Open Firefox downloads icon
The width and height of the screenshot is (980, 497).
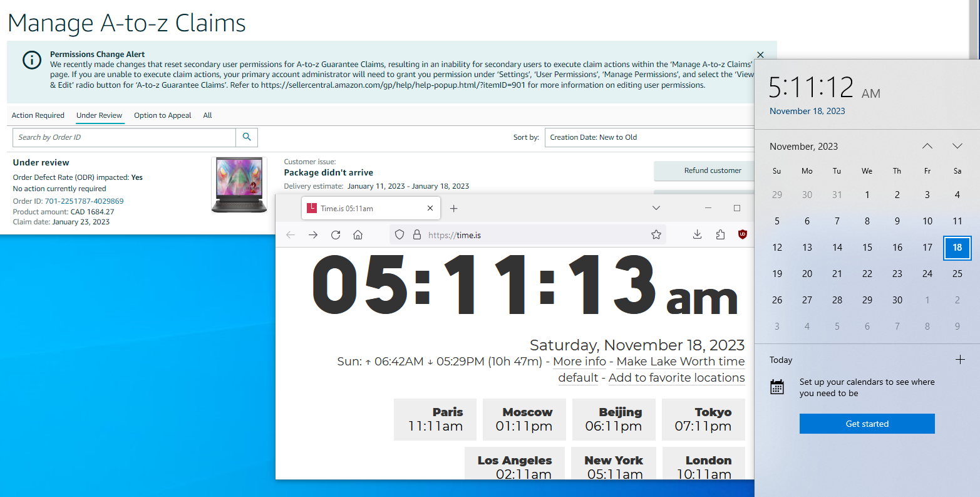coord(697,234)
